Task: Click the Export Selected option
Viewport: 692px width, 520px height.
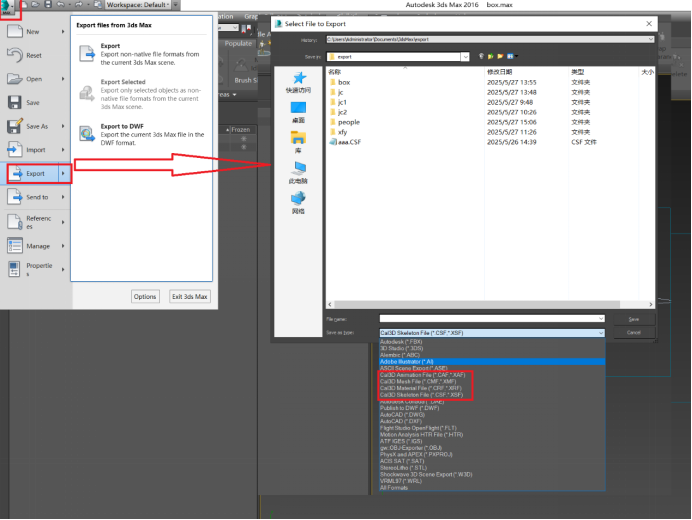Action: click(x=141, y=94)
